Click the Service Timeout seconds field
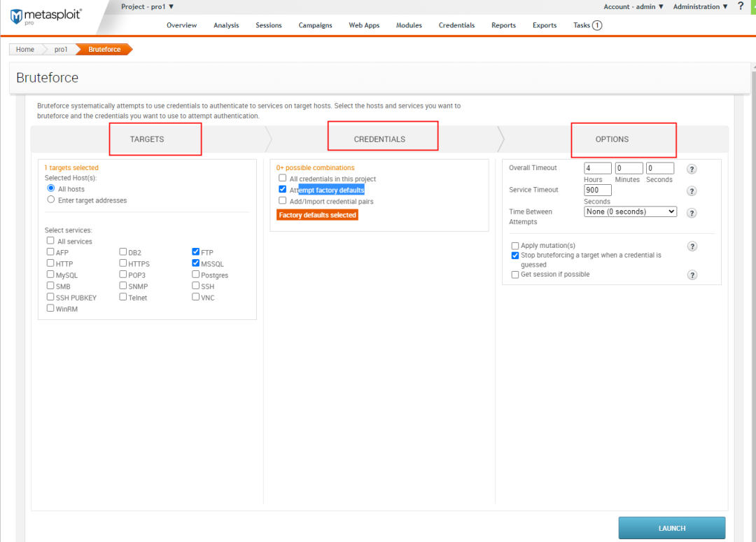The image size is (756, 542). (597, 190)
